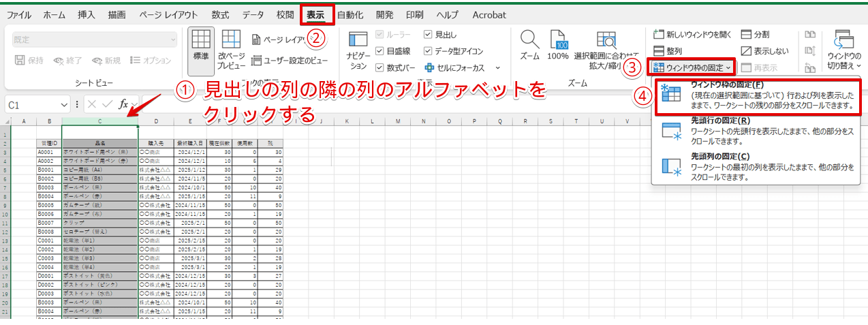Click the formula bar cancel X icon
The height and width of the screenshot is (325, 868).
coord(92,105)
